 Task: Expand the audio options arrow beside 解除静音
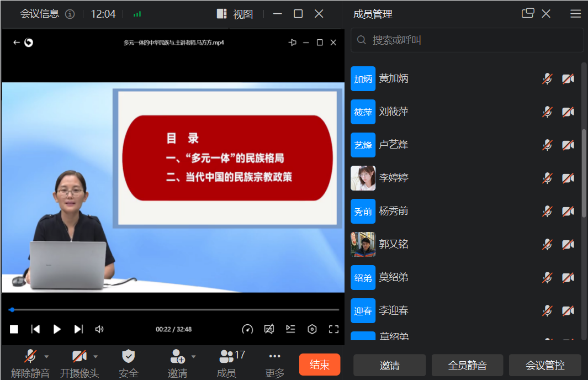47,356
